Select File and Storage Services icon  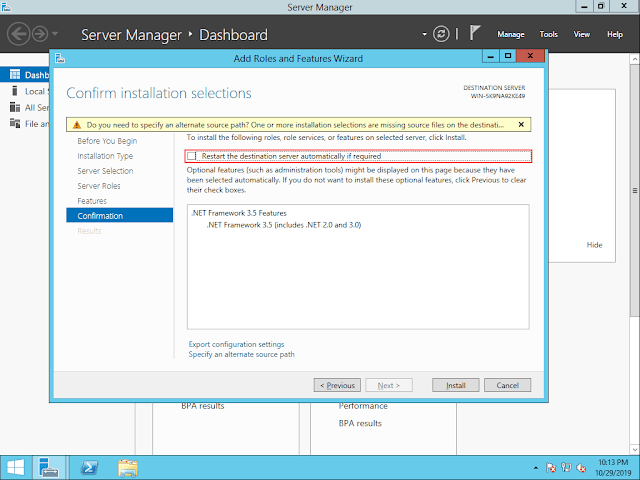[x=15, y=123]
